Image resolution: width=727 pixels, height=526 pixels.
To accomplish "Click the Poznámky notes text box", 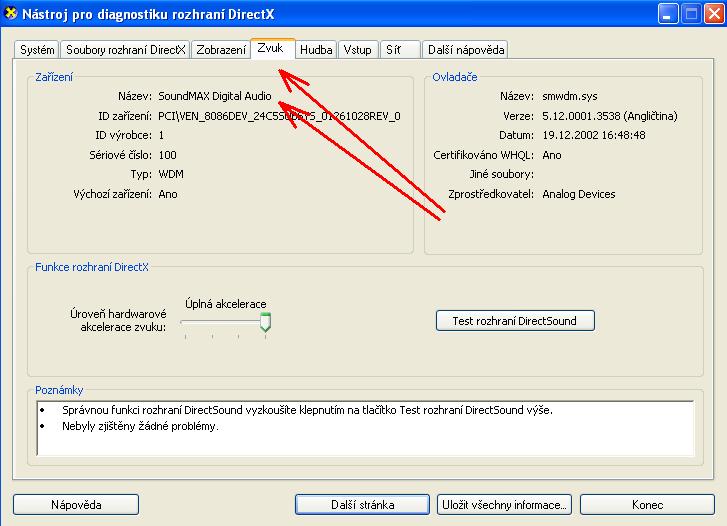I will coord(363,427).
